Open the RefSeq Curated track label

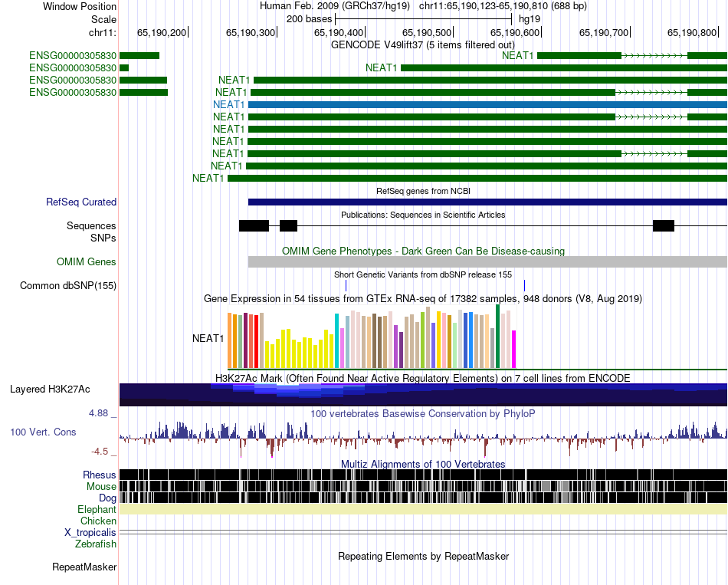(x=81, y=202)
